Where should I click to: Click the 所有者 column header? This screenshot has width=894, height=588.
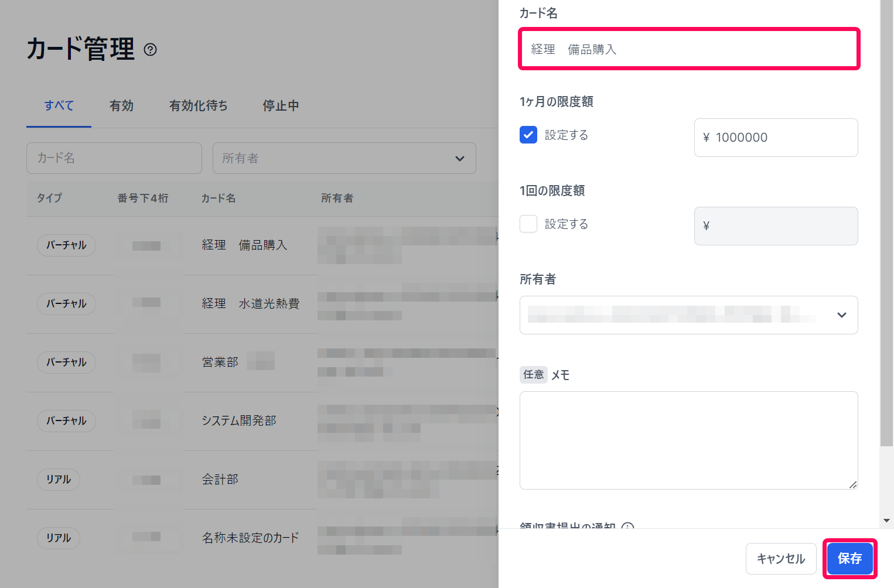pos(337,199)
